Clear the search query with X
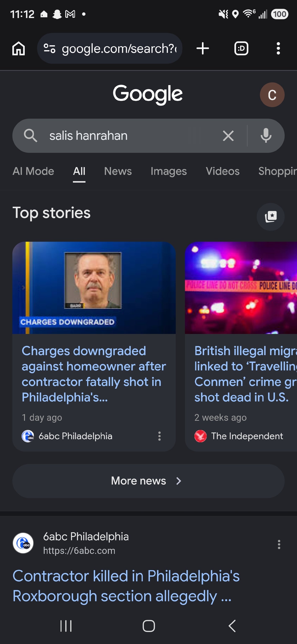 coord(228,136)
